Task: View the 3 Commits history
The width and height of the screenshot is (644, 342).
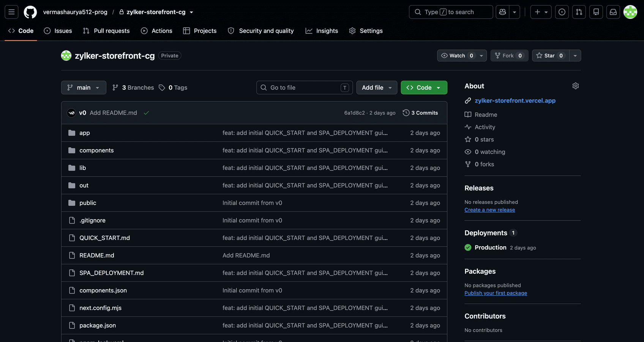Action: tap(420, 113)
